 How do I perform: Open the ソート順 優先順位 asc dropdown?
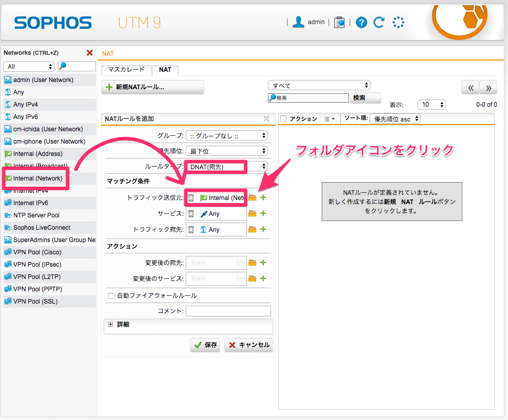[x=395, y=119]
